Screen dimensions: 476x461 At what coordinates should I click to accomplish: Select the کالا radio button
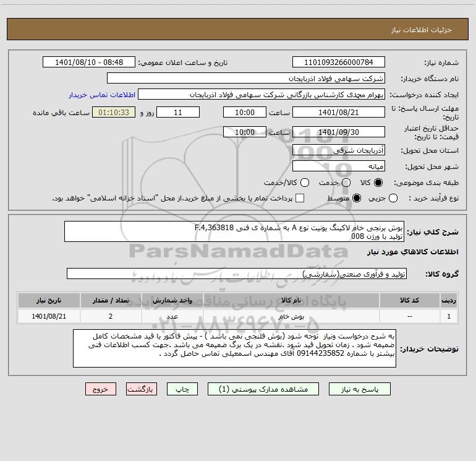click(x=378, y=183)
